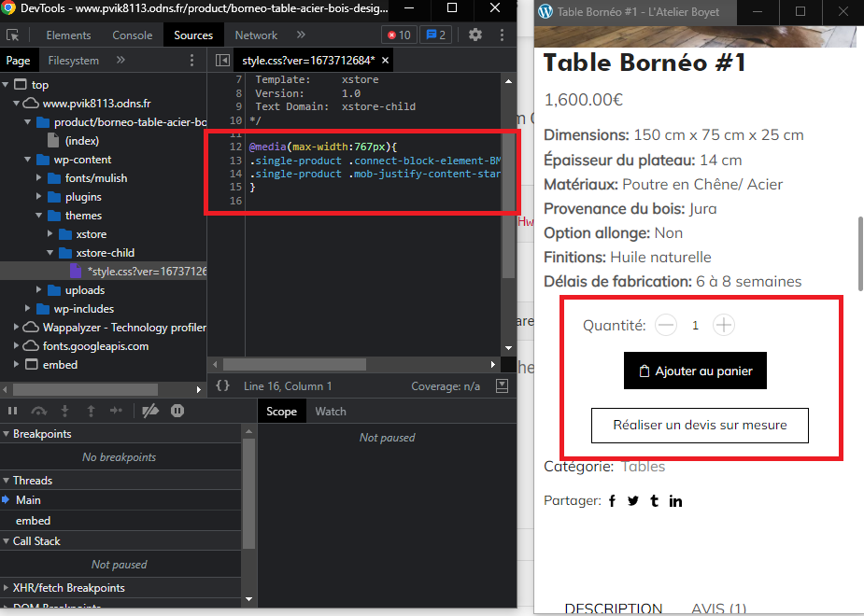Select the Page navigator tab

pos(18,61)
